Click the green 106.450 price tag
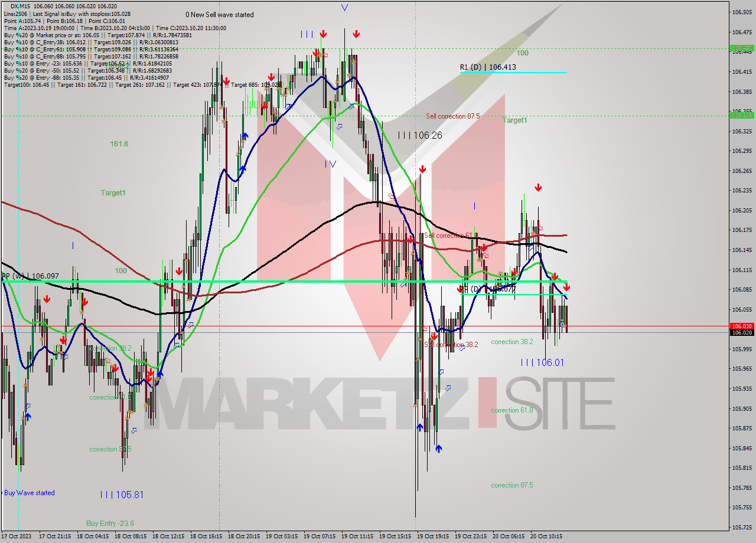Image resolution: width=756 pixels, height=543 pixels. click(x=742, y=48)
